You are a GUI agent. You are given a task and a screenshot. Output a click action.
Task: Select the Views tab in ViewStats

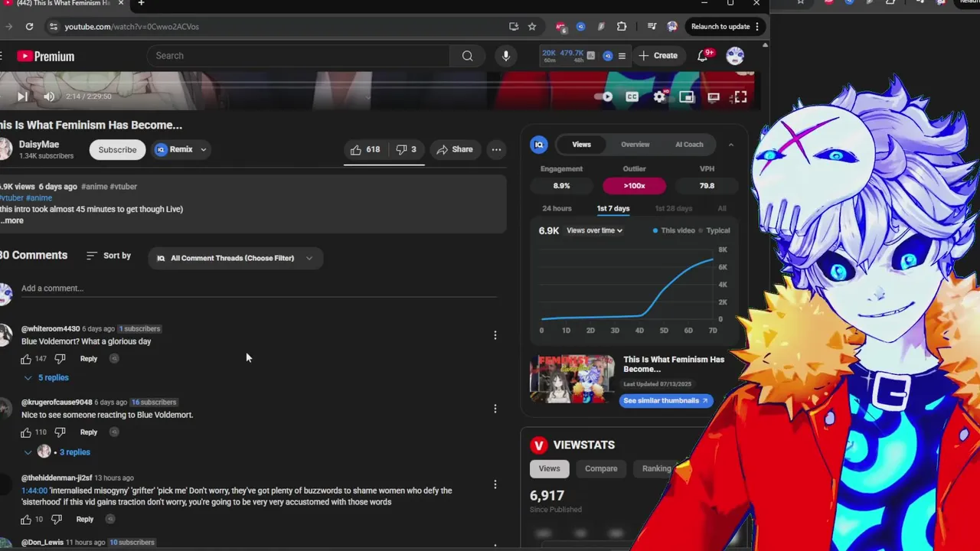pos(549,468)
